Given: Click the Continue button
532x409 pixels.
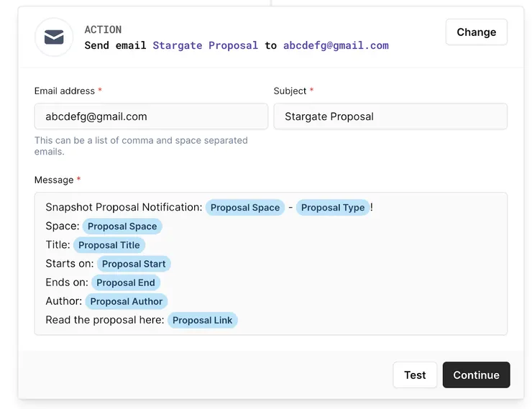Looking at the screenshot, I should click(476, 375).
